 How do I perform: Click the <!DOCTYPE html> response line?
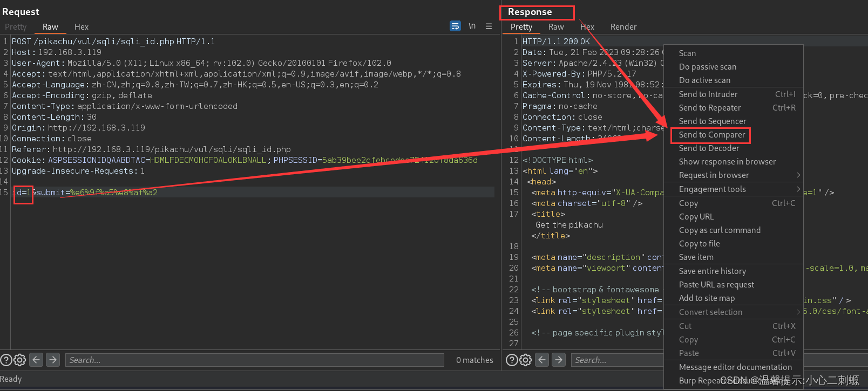point(558,160)
